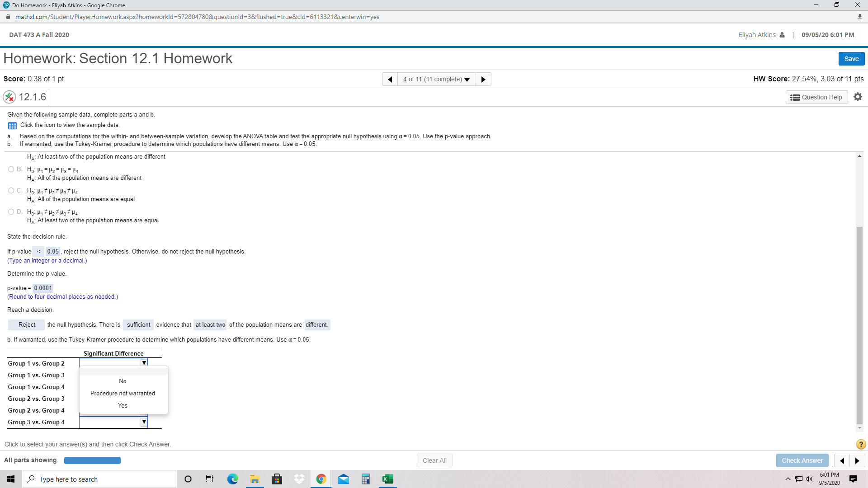Click the yellow help question mark icon
The image size is (868, 488).
click(x=861, y=444)
